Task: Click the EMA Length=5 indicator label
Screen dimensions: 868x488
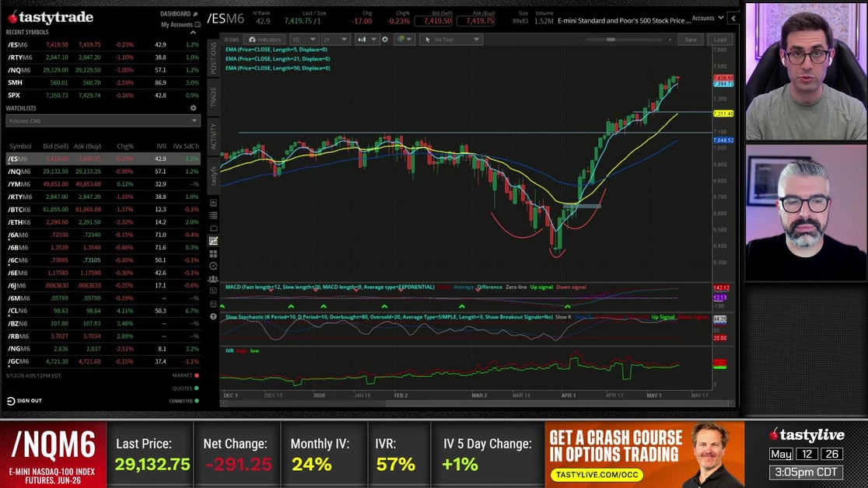Action: 276,49
